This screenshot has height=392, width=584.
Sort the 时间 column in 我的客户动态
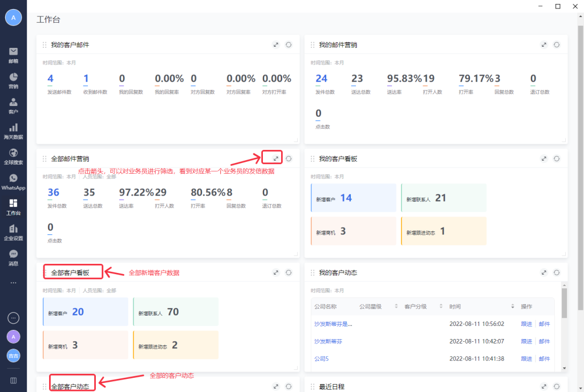(x=513, y=307)
